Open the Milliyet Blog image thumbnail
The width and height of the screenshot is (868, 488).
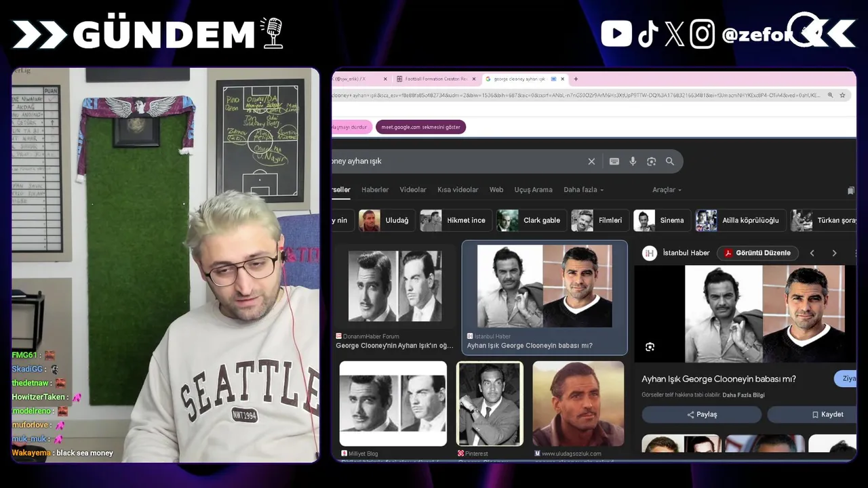[x=393, y=403]
